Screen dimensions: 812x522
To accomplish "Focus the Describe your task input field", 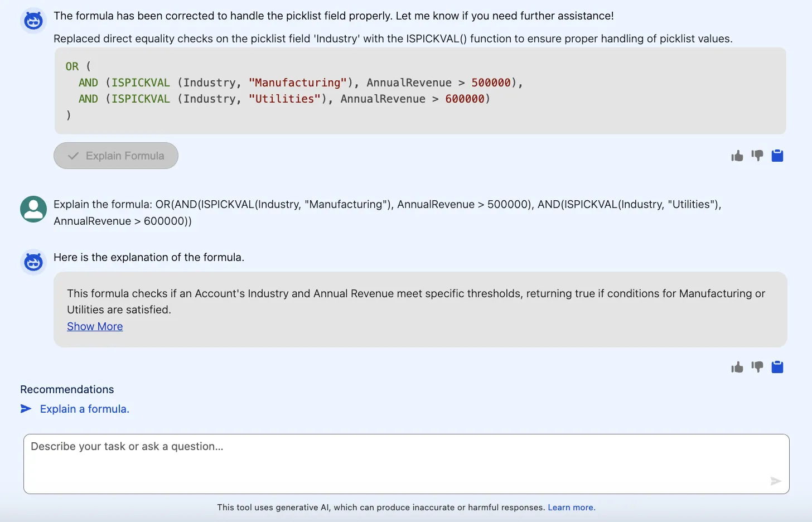I will click(x=406, y=463).
